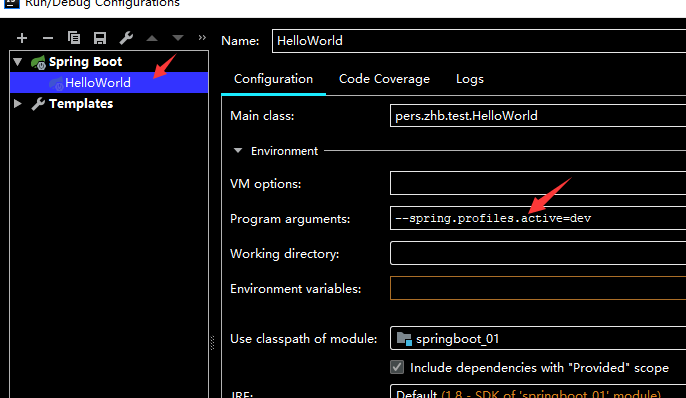Toggle Include dependencies with Provided scope
Image resolution: width=686 pixels, height=398 pixels.
pyautogui.click(x=397, y=367)
